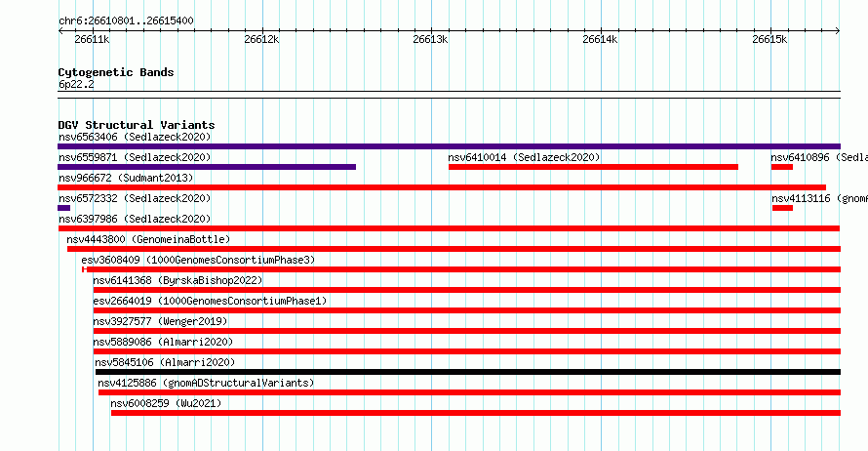Open esv3608409 (1000GenomesConsortiumPhase3) label
The image size is (868, 451).
198,260
